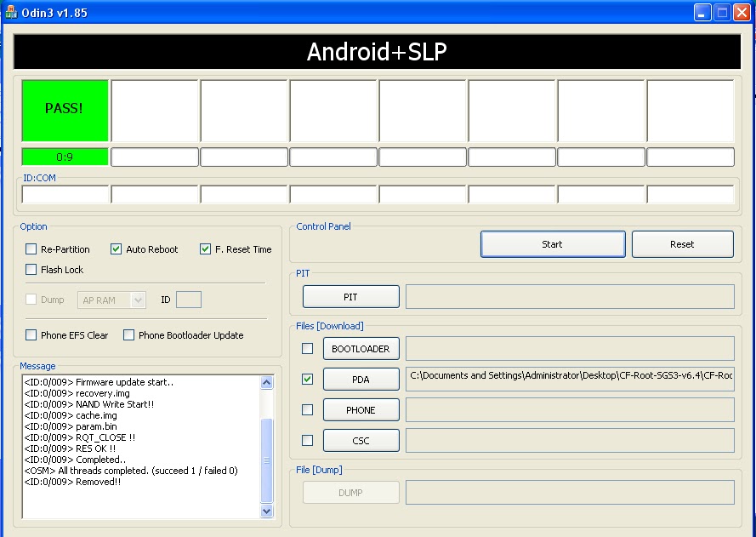Click the Odin3 title bar app icon
This screenshot has height=537, width=756.
pos(11,13)
